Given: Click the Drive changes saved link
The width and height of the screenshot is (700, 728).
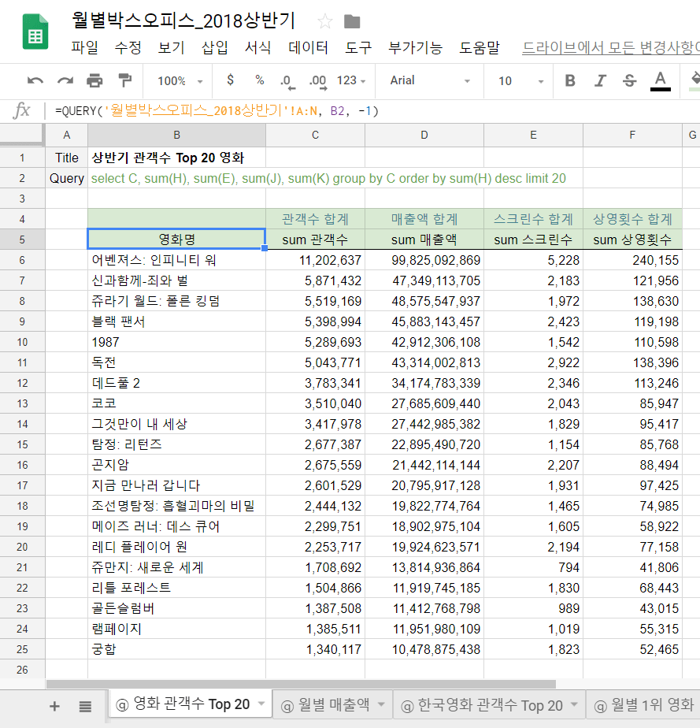Looking at the screenshot, I should (x=610, y=47).
